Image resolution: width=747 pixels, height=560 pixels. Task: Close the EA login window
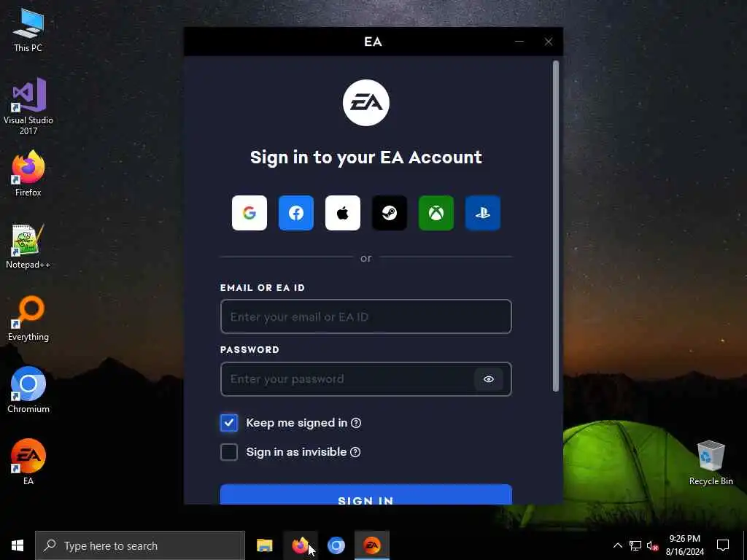pos(549,42)
